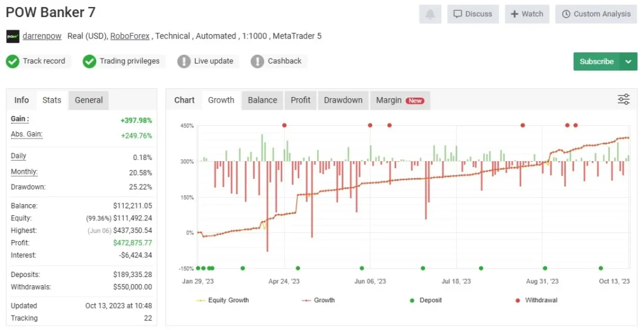The image size is (644, 330).
Task: Open the Discuss button
Action: (473, 14)
